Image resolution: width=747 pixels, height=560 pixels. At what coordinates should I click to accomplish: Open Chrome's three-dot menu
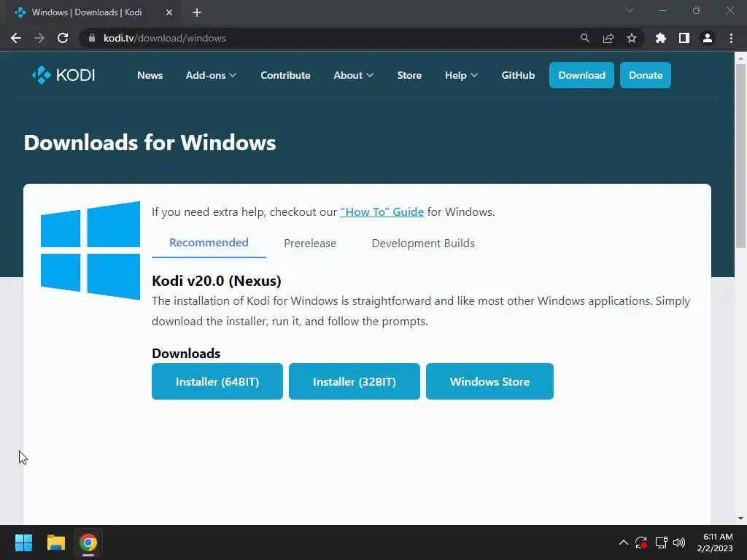(x=731, y=38)
